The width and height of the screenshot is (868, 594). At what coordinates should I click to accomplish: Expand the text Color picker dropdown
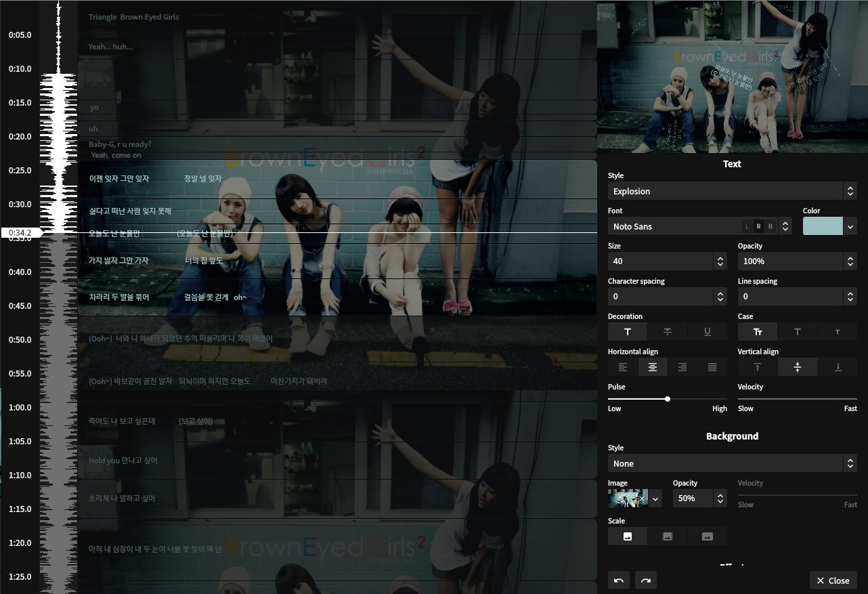point(850,226)
